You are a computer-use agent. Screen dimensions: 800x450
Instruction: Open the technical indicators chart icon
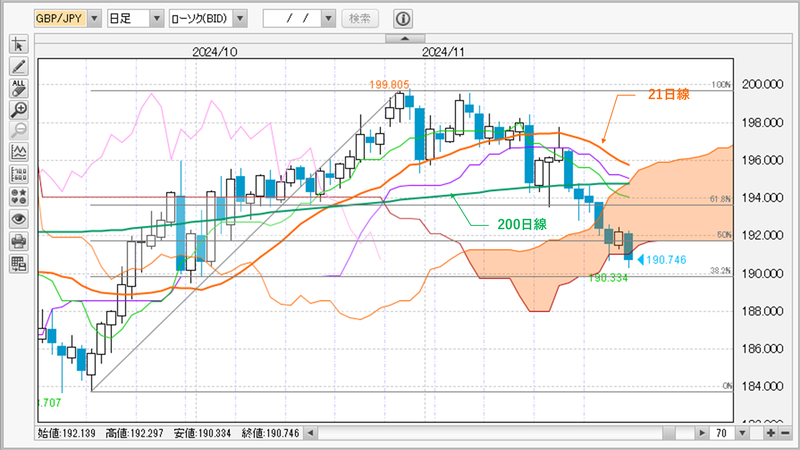pos(19,153)
